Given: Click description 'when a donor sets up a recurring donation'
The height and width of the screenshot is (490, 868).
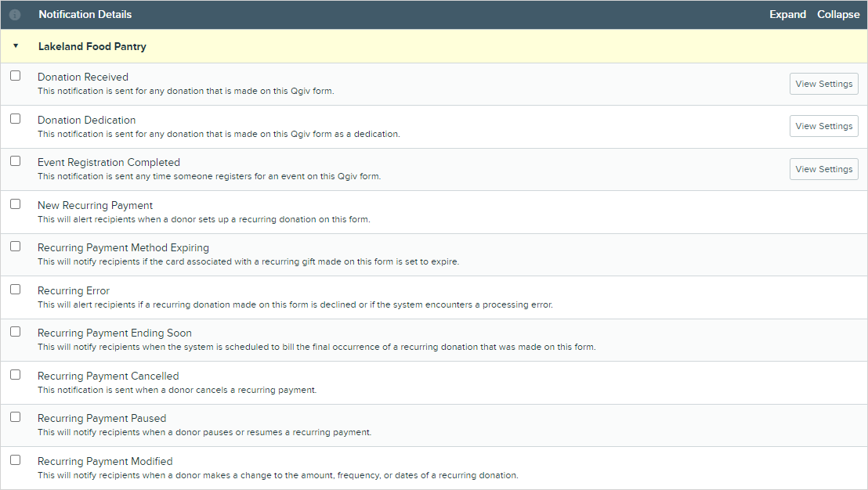Looking at the screenshot, I should tap(204, 219).
